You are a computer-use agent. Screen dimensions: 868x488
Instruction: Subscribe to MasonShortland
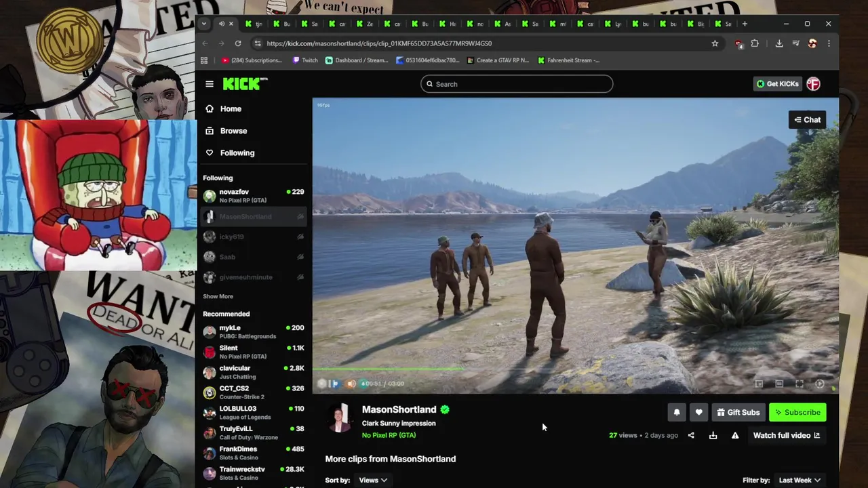point(797,412)
